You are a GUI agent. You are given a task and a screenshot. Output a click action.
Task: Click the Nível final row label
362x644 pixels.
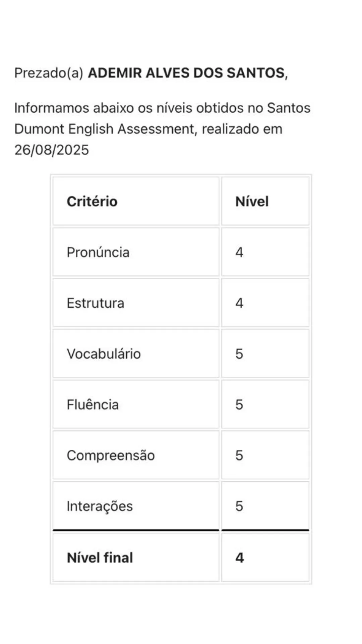tap(100, 558)
